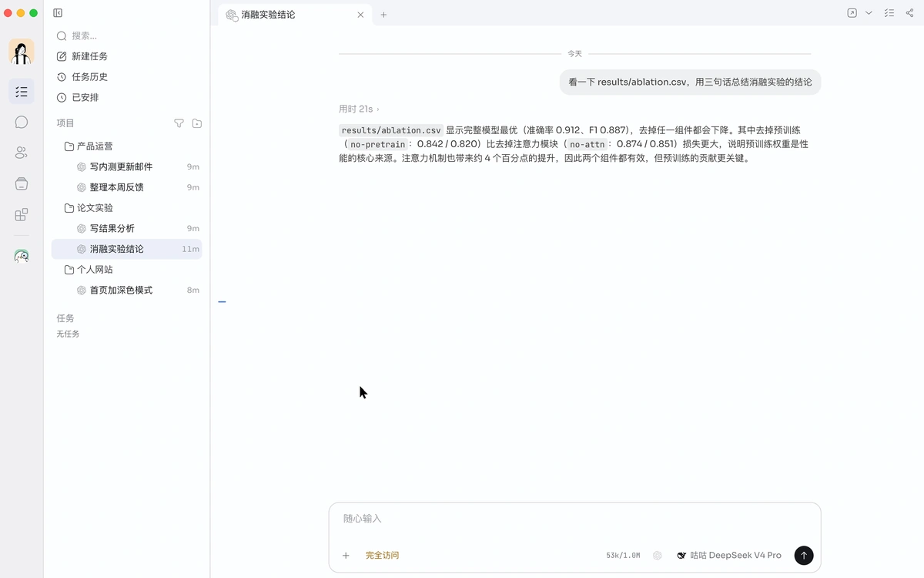
Task: Open the checklist icon in top right
Action: [x=889, y=13]
